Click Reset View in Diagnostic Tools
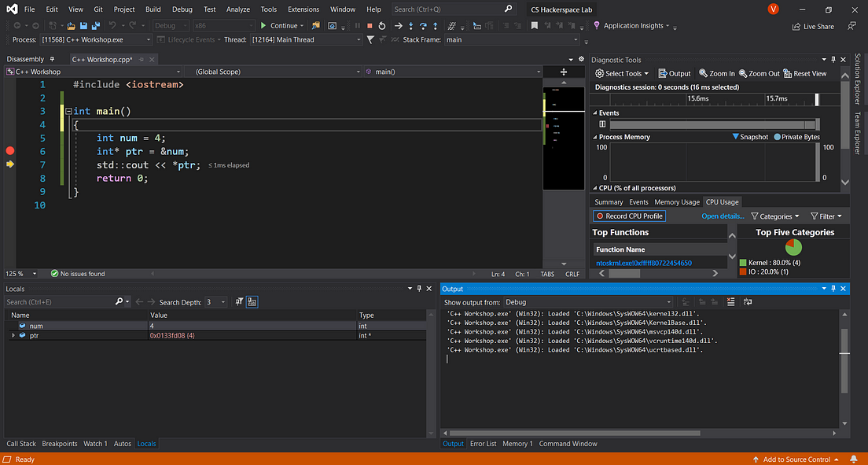868x465 pixels. tap(808, 73)
